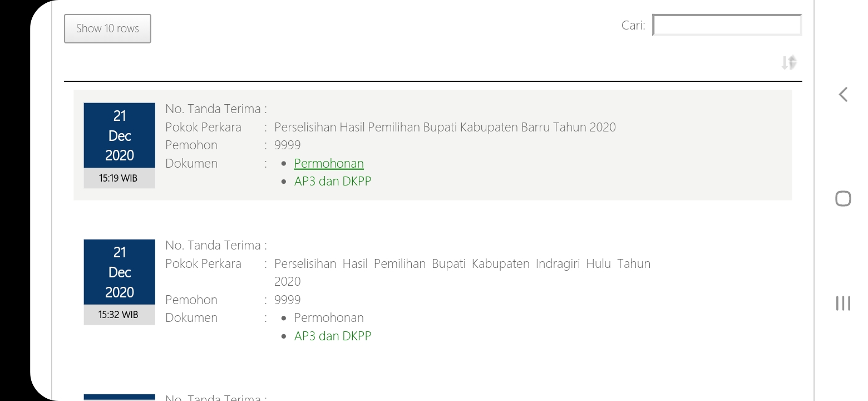Screen dimensions: 868x401
Task: Open the Show 10 rows dropdown
Action: (107, 28)
